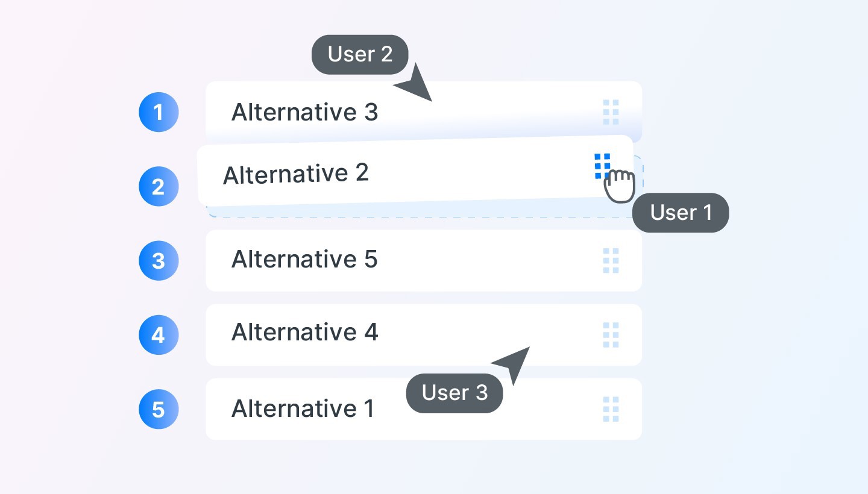Click rank number 5 badge

click(x=159, y=410)
